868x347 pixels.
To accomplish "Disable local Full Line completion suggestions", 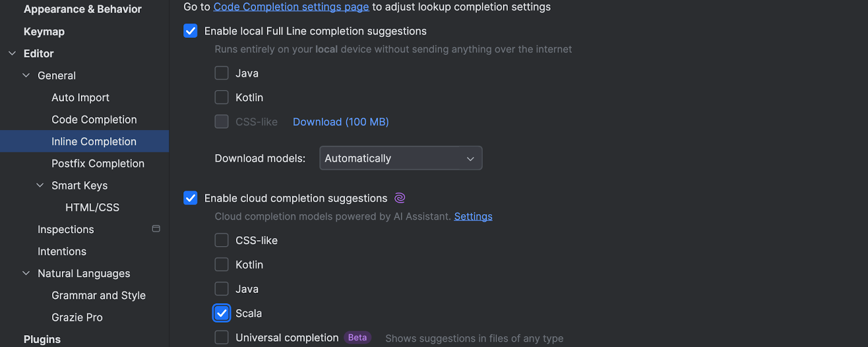I will coord(190,31).
